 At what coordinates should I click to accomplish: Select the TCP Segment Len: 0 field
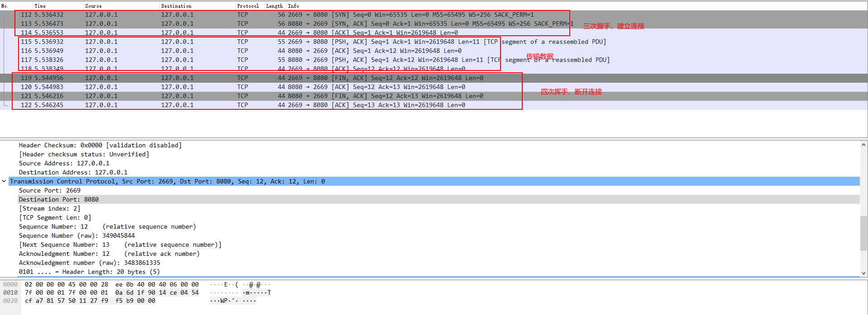(x=55, y=217)
